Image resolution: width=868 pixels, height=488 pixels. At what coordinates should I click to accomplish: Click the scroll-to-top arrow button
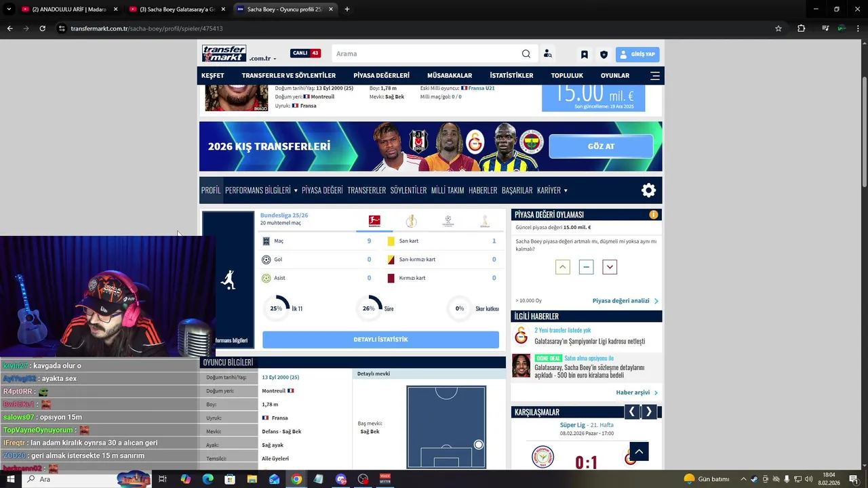[639, 451]
